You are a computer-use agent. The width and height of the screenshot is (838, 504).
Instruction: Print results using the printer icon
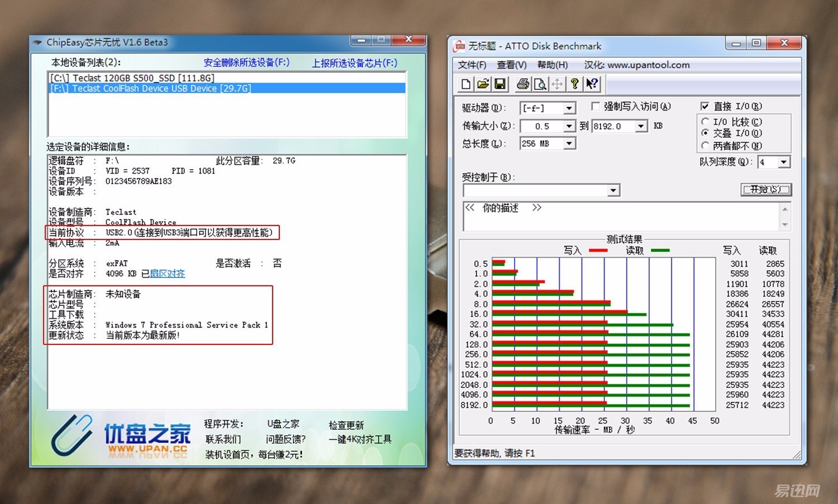tap(523, 84)
